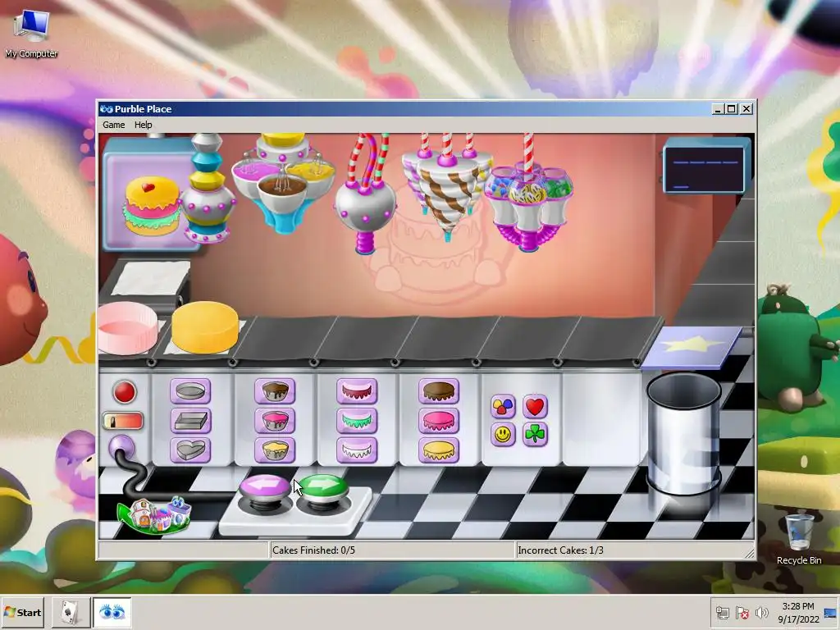Screen dimensions: 840x630
Task: Click the taskbar clock
Action: 797,612
